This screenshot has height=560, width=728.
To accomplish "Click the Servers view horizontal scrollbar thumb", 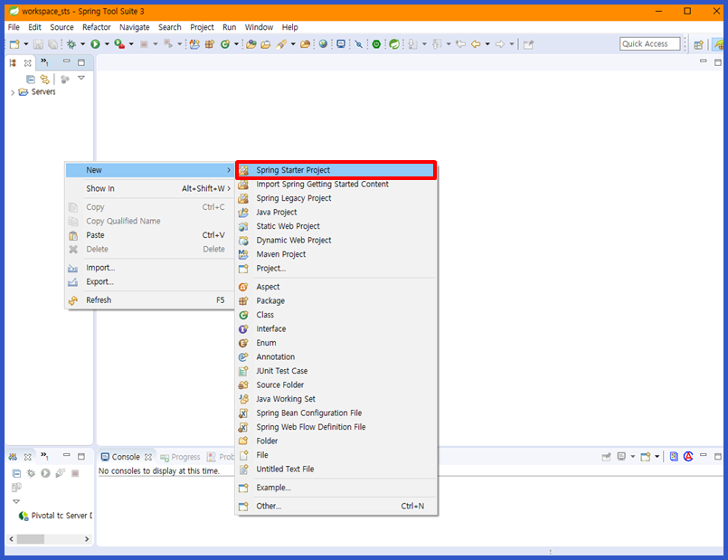I will pos(31,539).
